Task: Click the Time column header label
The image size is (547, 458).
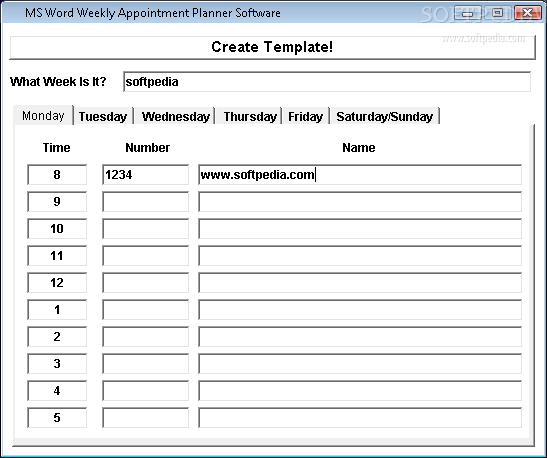Action: point(57,148)
